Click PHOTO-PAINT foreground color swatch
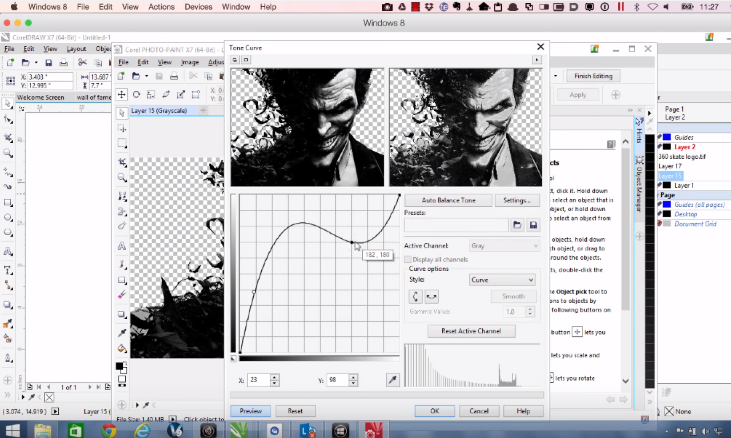Image resolution: width=731 pixels, height=438 pixels. pos(119,366)
